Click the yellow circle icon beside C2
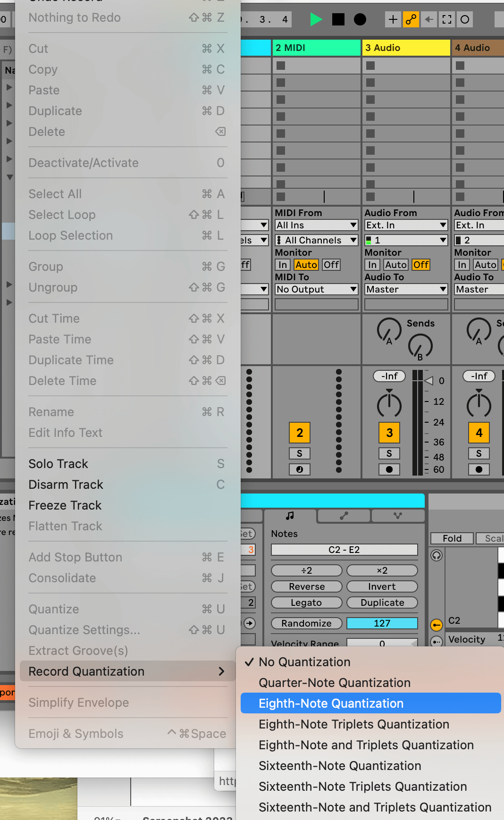 (437, 625)
